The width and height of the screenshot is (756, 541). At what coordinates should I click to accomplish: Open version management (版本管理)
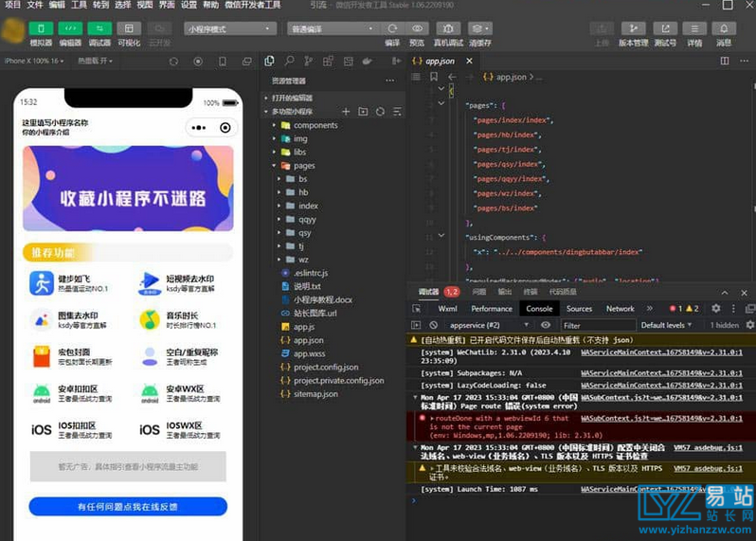point(633,28)
